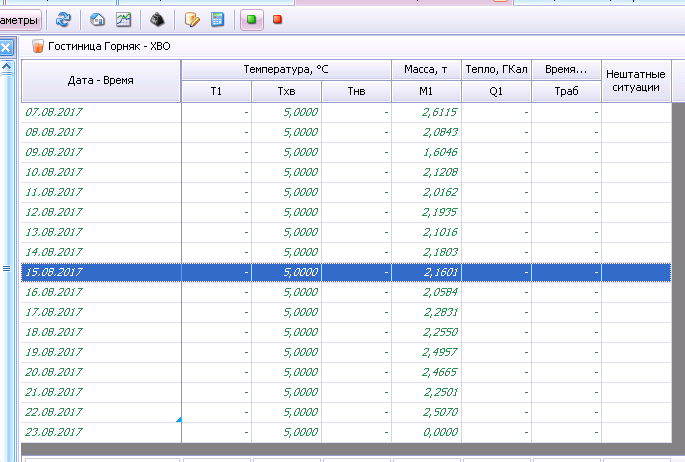This screenshot has width=685, height=462.
Task: Select the 16.08.2017 row date
Action: [x=54, y=293]
